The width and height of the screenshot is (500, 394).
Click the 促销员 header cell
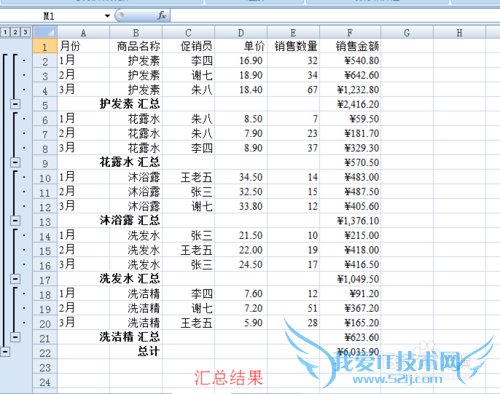pyautogui.click(x=188, y=46)
